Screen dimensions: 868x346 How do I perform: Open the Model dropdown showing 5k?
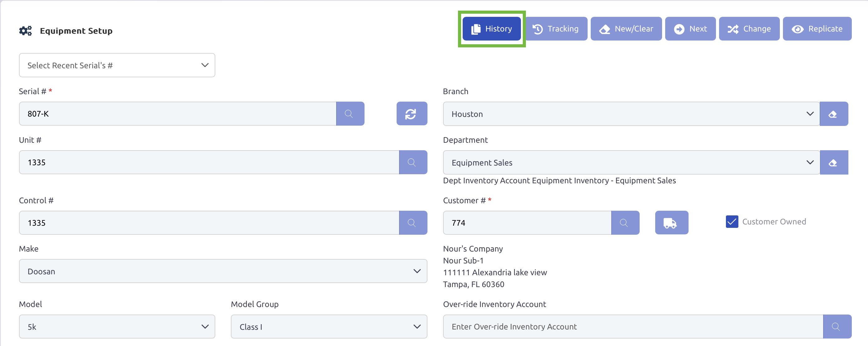(117, 326)
